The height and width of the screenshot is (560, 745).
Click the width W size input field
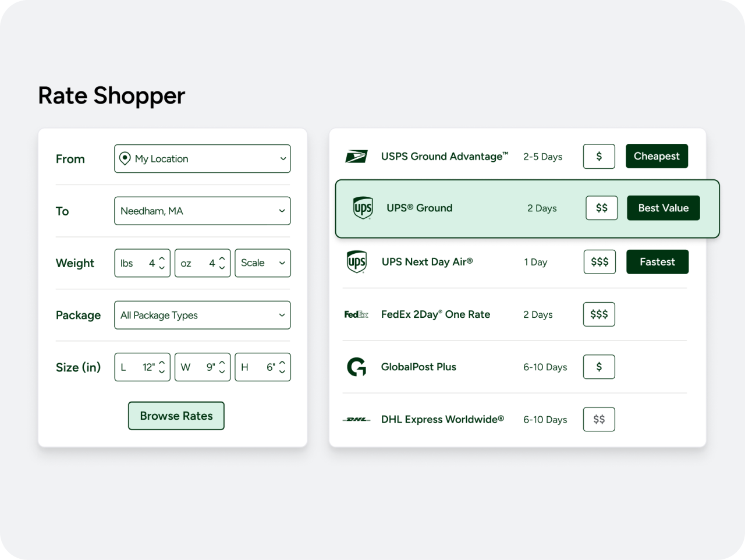point(203,367)
